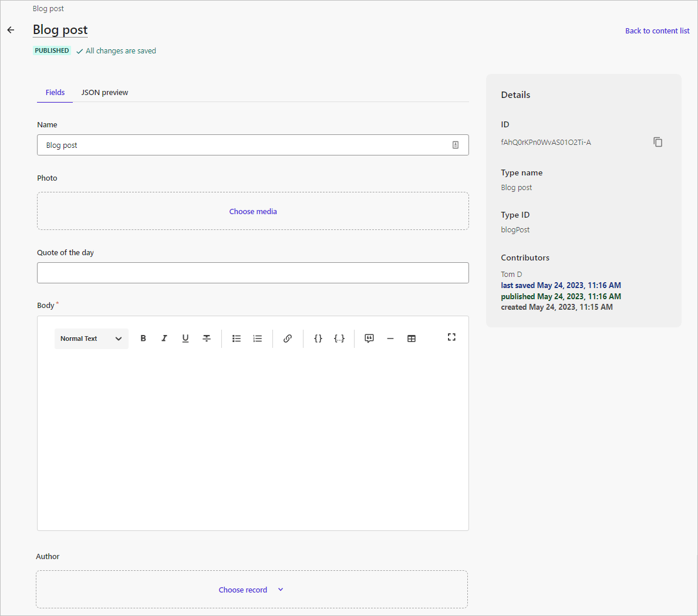Insert a code block in the Body editor
This screenshot has height=616, width=698.
[318, 338]
